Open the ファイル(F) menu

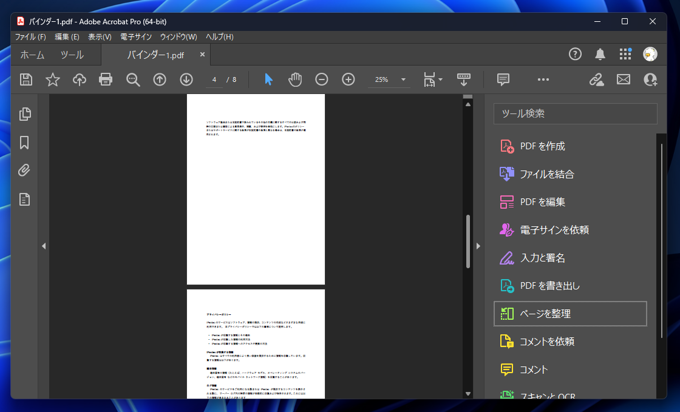pos(30,37)
